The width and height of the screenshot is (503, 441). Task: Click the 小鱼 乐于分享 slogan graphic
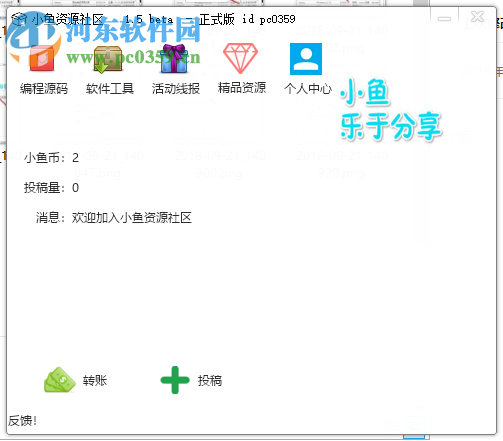391,110
